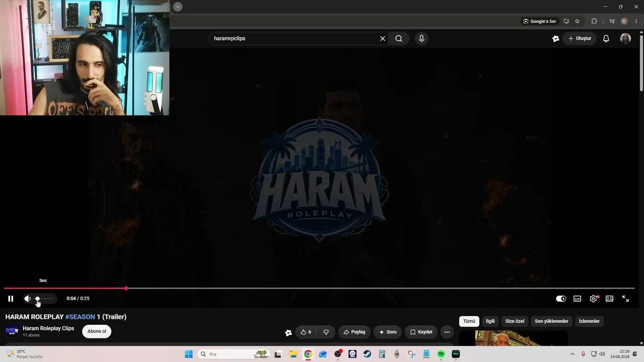Image resolution: width=644 pixels, height=362 pixels.
Task: Open the YouTube account avatar menu
Action: click(x=625, y=39)
